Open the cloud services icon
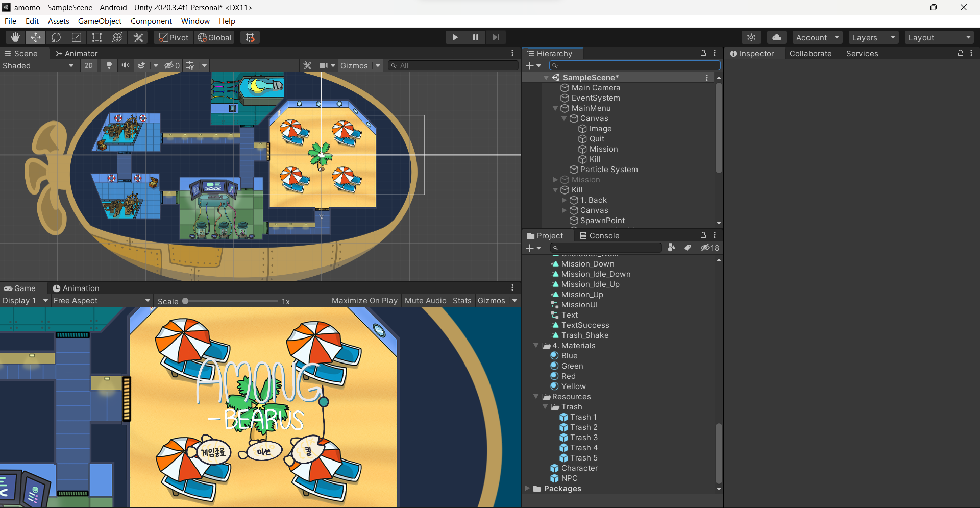The height and width of the screenshot is (508, 980). tap(776, 37)
